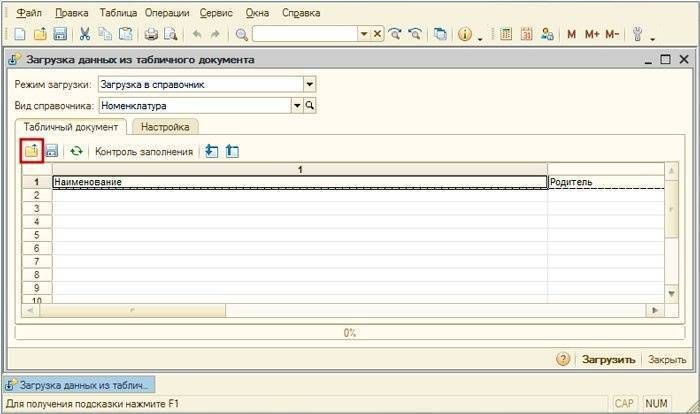The width and height of the screenshot is (700, 414).
Task: Click the second blue table-arrow icon after Контроль заполнения
Action: pos(232,151)
